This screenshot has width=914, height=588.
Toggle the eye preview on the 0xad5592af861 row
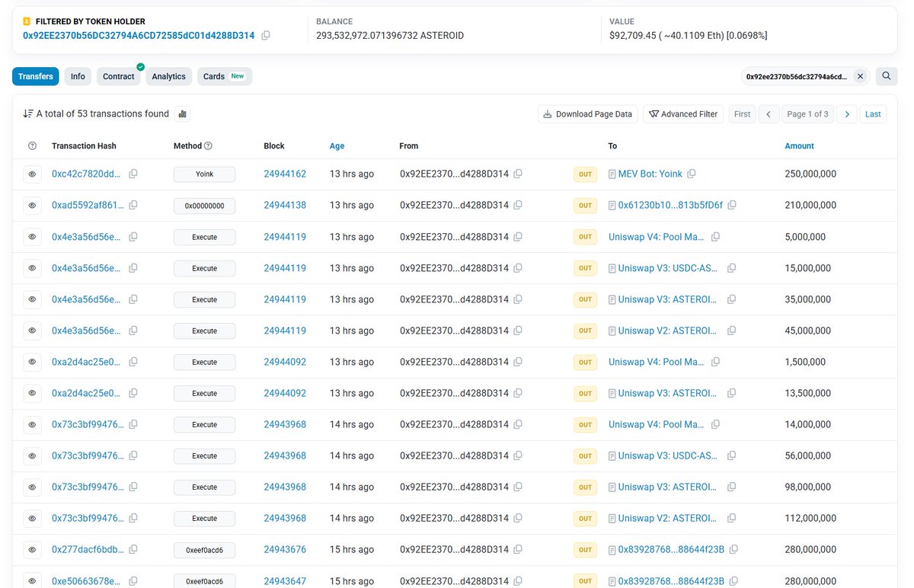pyautogui.click(x=32, y=206)
